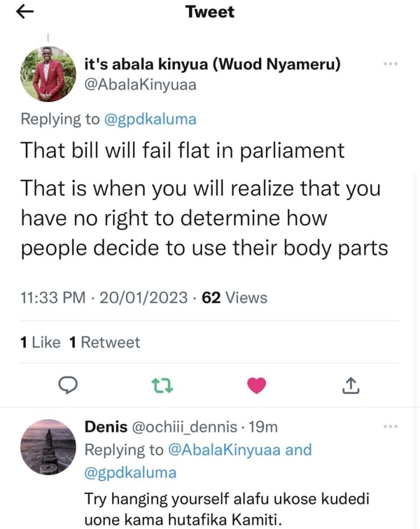
Task: Open three-dot menu on main tweet
Action: click(x=391, y=64)
